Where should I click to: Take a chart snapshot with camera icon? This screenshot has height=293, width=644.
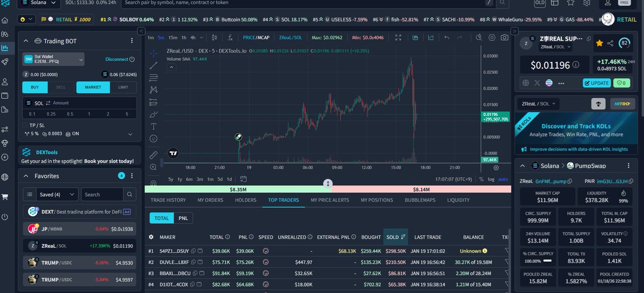tap(504, 38)
